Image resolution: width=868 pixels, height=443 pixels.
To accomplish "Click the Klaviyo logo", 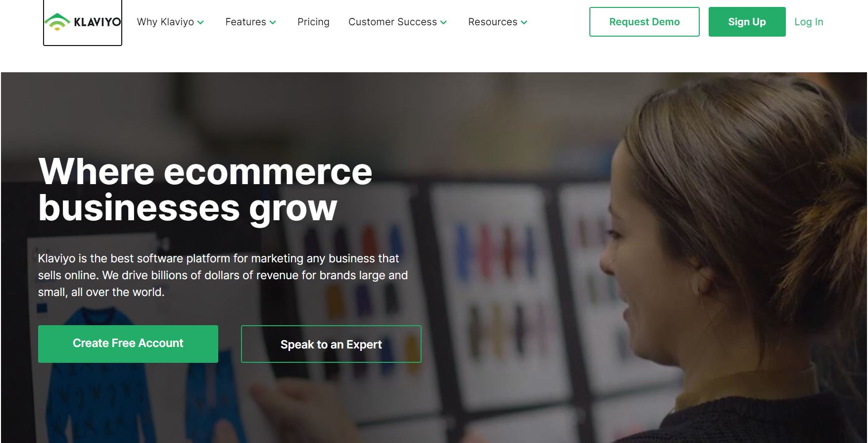I will point(83,22).
